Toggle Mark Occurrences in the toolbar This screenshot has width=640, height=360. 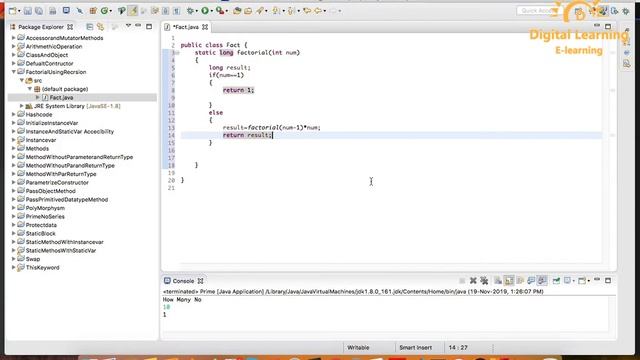pos(133,11)
